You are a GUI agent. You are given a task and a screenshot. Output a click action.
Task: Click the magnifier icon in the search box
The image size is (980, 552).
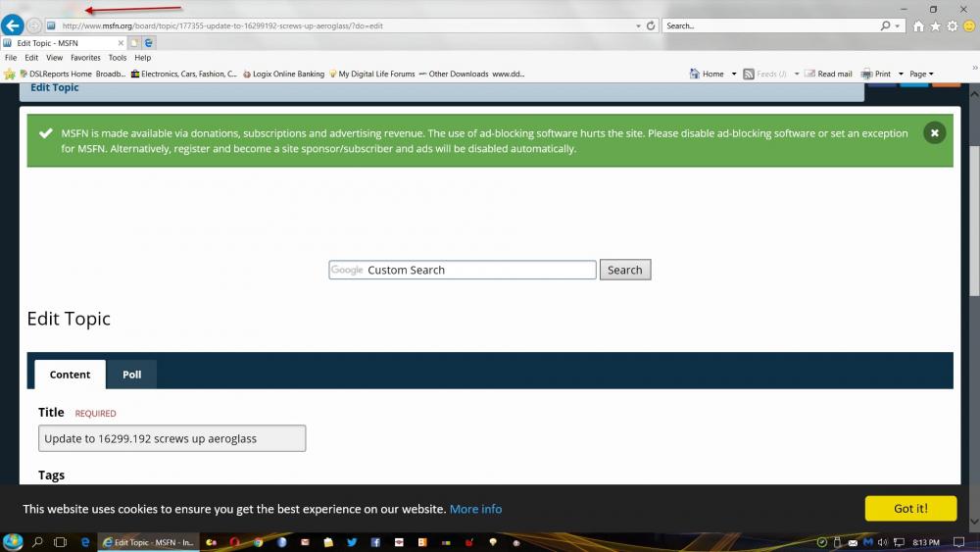(885, 25)
